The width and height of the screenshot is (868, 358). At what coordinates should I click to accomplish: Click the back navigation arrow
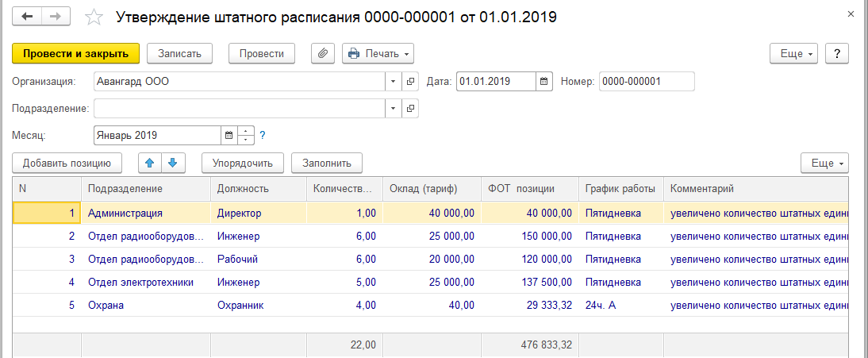pyautogui.click(x=27, y=16)
